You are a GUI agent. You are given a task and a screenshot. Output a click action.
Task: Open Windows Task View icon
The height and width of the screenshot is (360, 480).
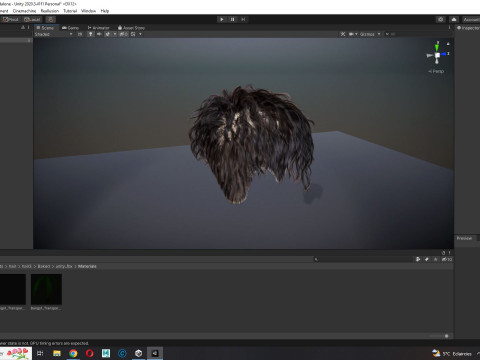[40, 353]
